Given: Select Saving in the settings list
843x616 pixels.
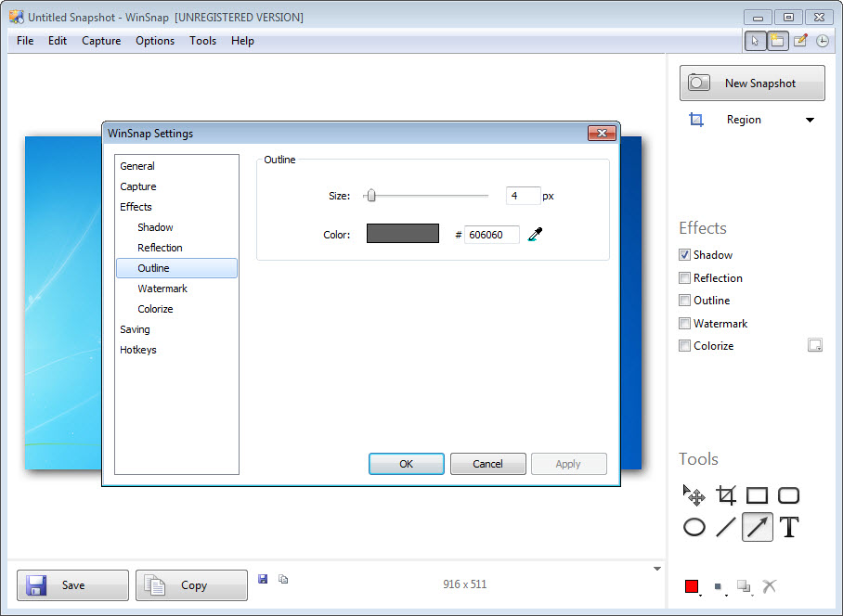Looking at the screenshot, I should click(135, 329).
